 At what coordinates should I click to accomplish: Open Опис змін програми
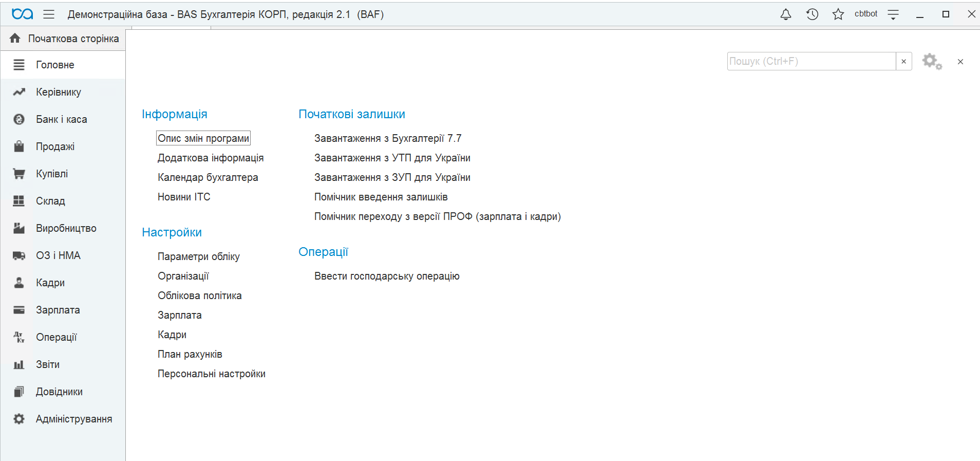point(203,138)
